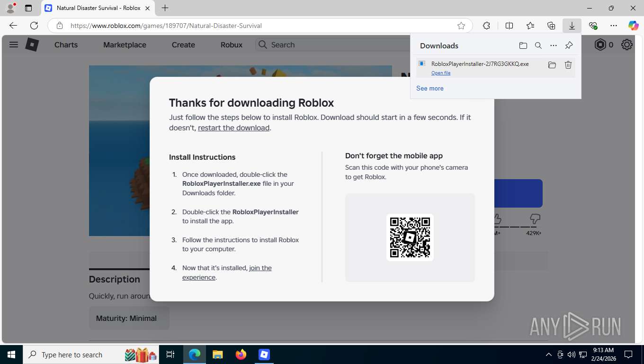Click the browser address bar URL
644x364 pixels.
tap(166, 26)
